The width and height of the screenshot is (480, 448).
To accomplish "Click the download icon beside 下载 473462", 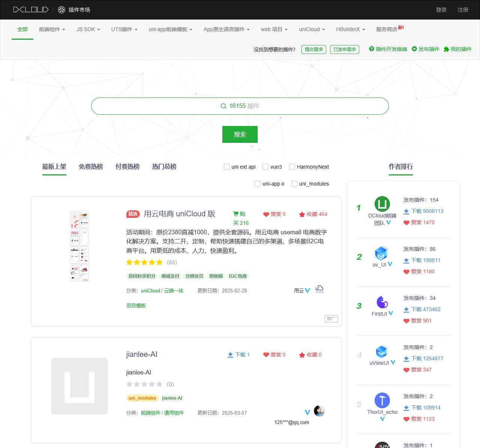I will [406, 310].
